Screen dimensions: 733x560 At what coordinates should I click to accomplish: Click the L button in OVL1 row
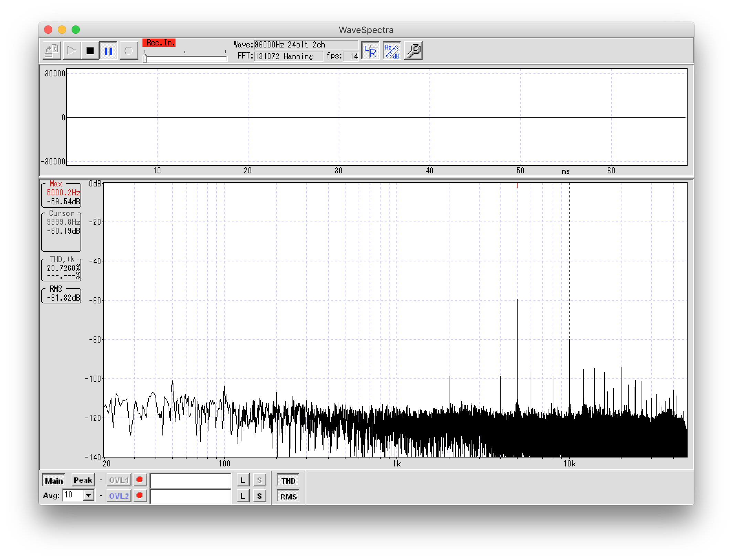[243, 480]
